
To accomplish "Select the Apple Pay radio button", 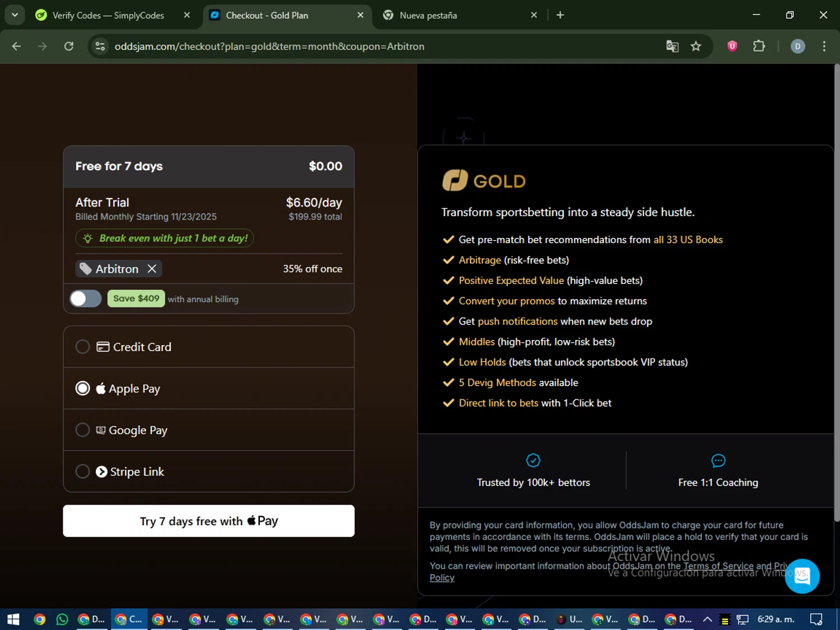I will [82, 388].
